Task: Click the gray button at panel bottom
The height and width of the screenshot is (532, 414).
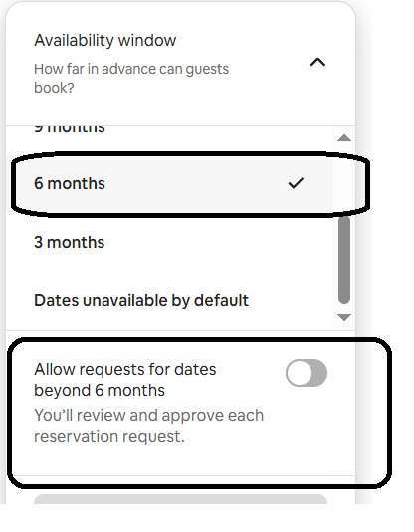Action: tap(180, 499)
